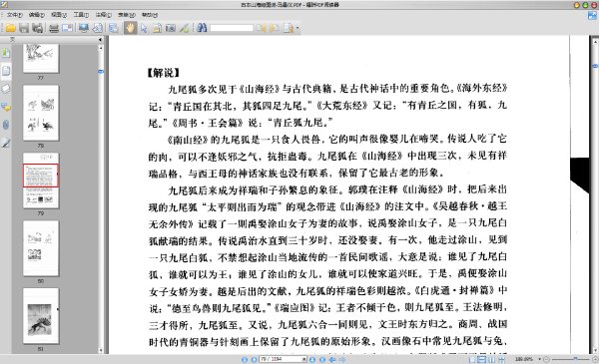
Task: Open the page number dropdown arrow
Action: [x=304, y=359]
